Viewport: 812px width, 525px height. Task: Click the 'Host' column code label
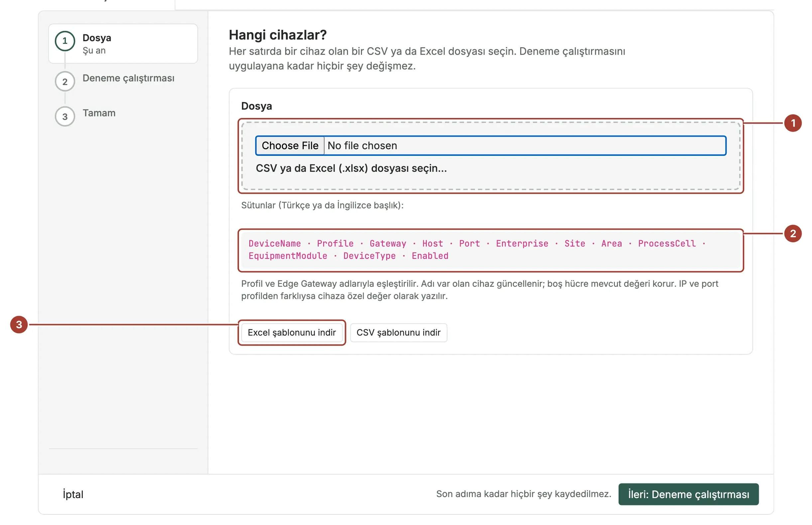pos(432,244)
